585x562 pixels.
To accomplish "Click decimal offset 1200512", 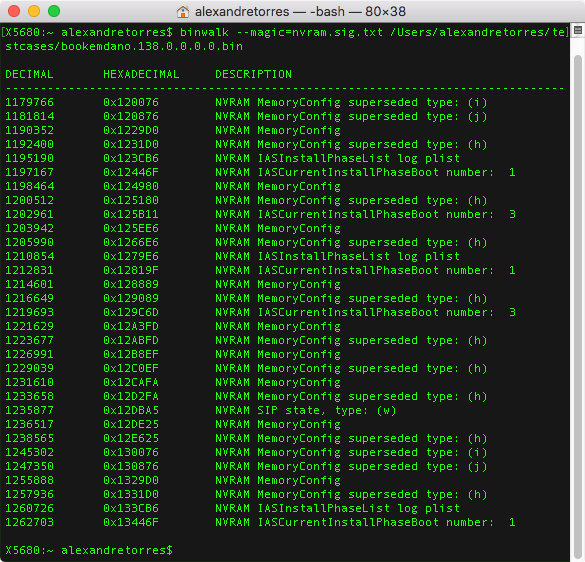I will click(x=29, y=200).
